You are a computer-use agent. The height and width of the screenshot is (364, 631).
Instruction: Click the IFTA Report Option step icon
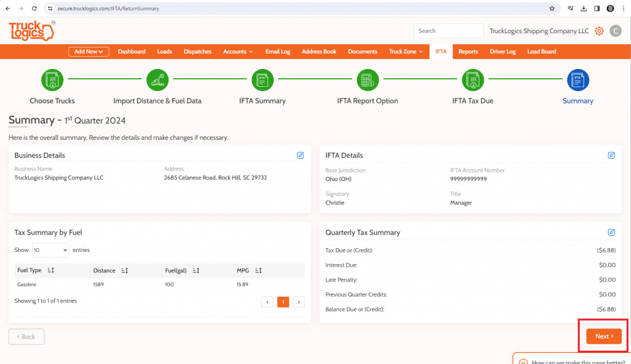(367, 80)
